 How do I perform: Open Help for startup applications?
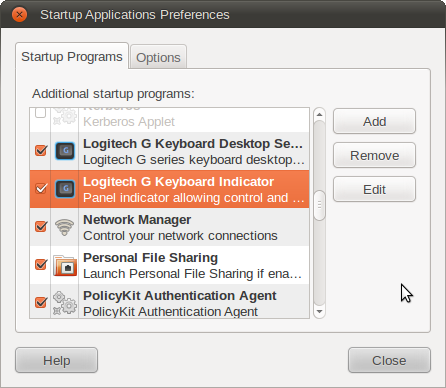(56, 360)
